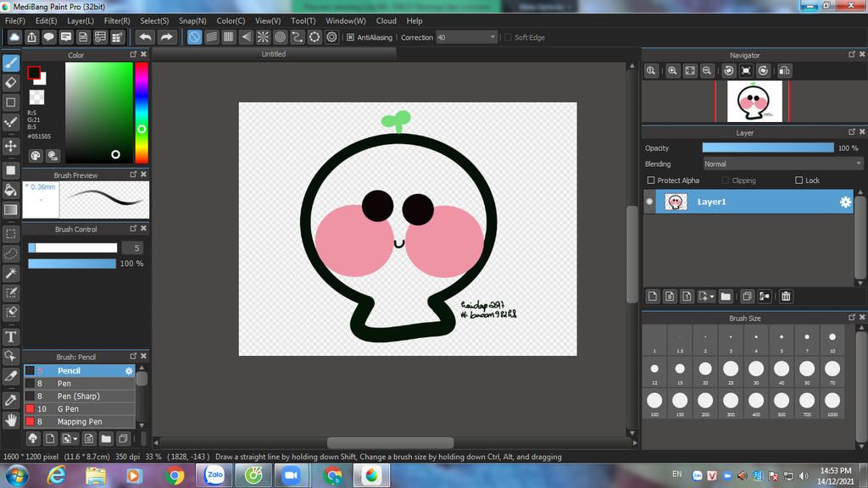
Task: Open Pencil brush settings gear
Action: pyautogui.click(x=129, y=371)
